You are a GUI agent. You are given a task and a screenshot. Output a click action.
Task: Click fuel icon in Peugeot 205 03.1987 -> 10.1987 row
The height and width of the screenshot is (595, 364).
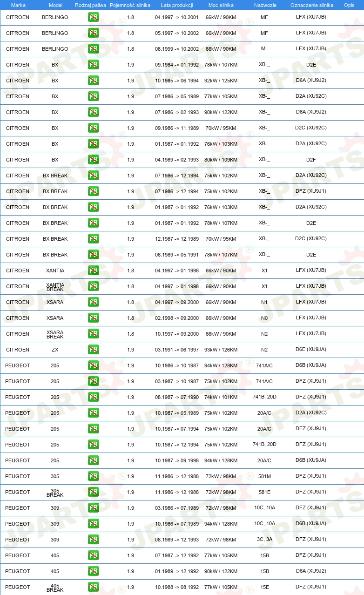point(93,381)
